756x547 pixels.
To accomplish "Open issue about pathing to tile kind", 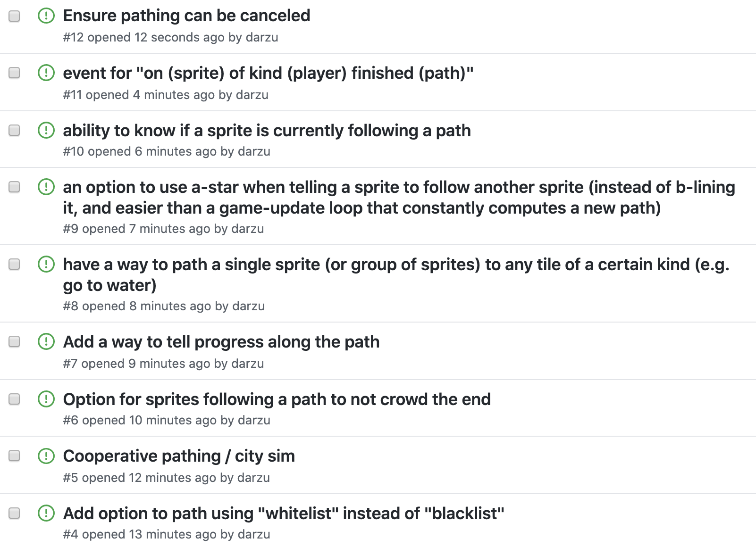I will click(395, 265).
